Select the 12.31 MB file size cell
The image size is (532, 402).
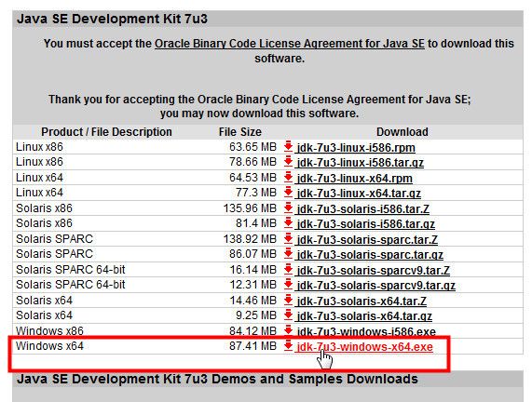coord(252,285)
